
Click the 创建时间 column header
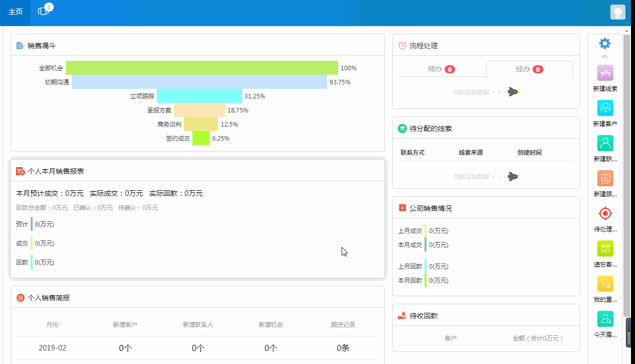click(x=529, y=153)
